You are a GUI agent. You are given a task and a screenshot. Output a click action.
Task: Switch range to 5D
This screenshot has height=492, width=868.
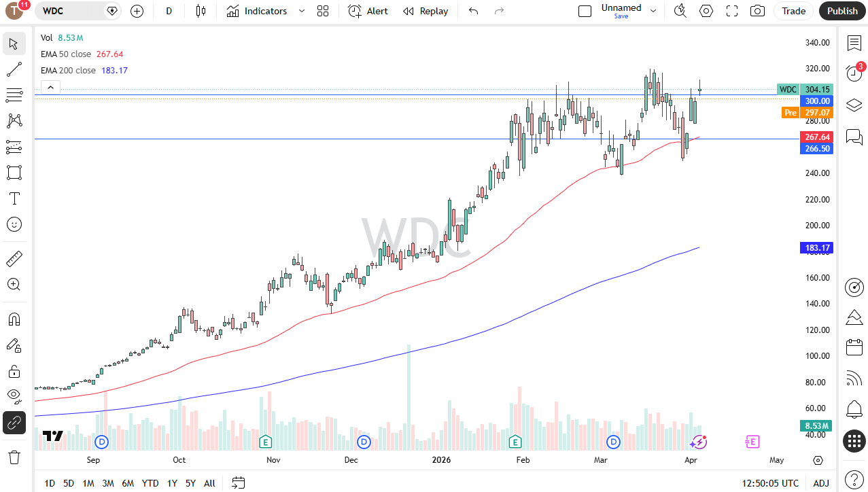pos(69,483)
